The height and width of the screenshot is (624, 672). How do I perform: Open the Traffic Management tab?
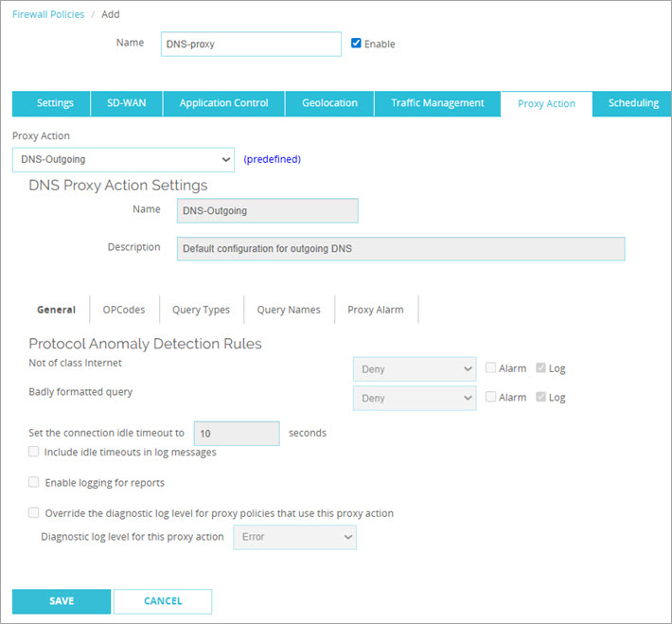437,103
